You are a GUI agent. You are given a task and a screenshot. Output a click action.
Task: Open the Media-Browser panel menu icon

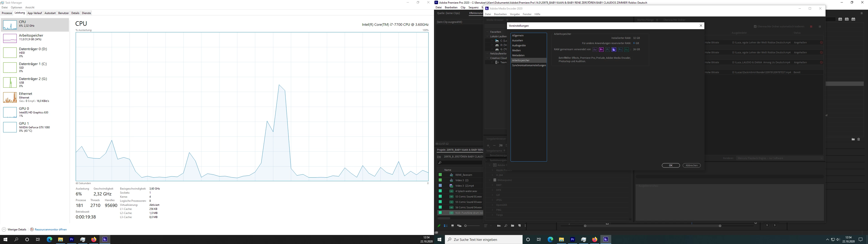pyautogui.click(x=507, y=20)
